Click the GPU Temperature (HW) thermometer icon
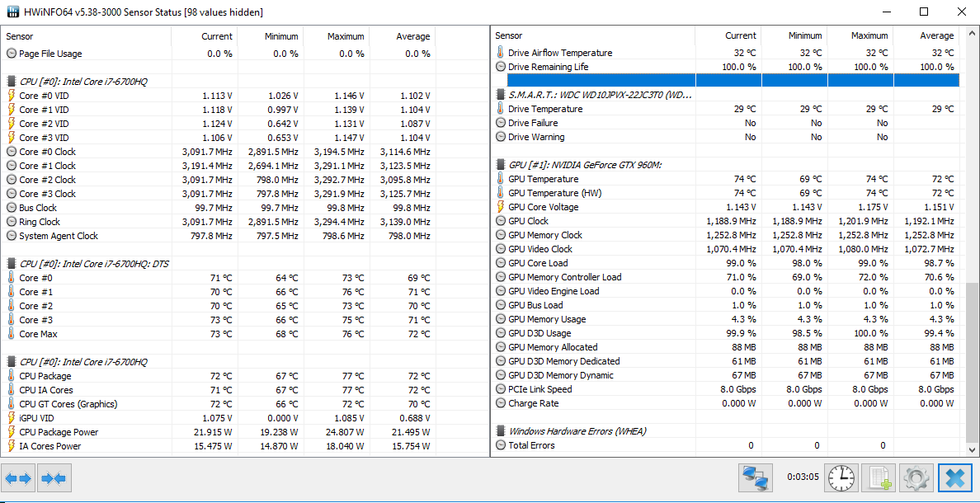Viewport: 980px width, 503px height. pyautogui.click(x=500, y=192)
